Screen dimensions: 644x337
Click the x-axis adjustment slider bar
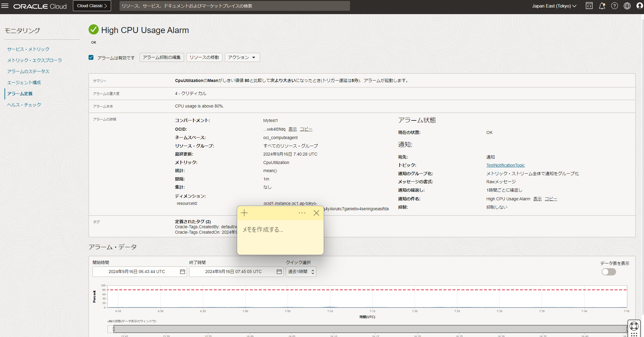tap(369, 329)
